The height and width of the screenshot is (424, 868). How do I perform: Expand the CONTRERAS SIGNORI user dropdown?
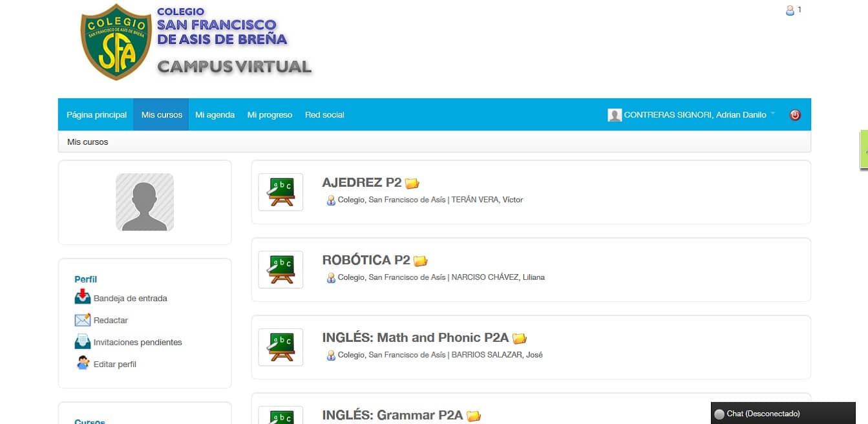[772, 114]
